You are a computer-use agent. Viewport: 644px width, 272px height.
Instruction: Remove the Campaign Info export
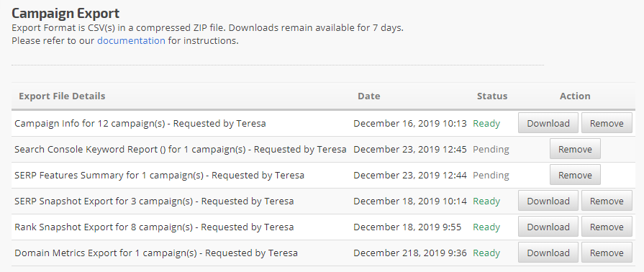(607, 123)
